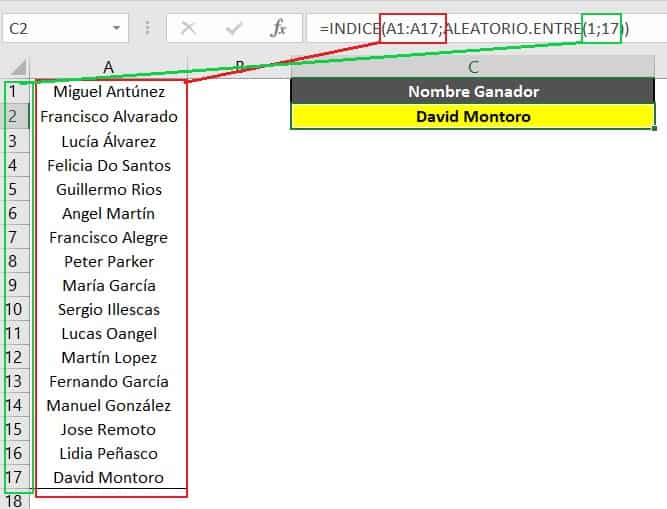Select row 17 header
The image size is (667, 509).
pyautogui.click(x=15, y=477)
